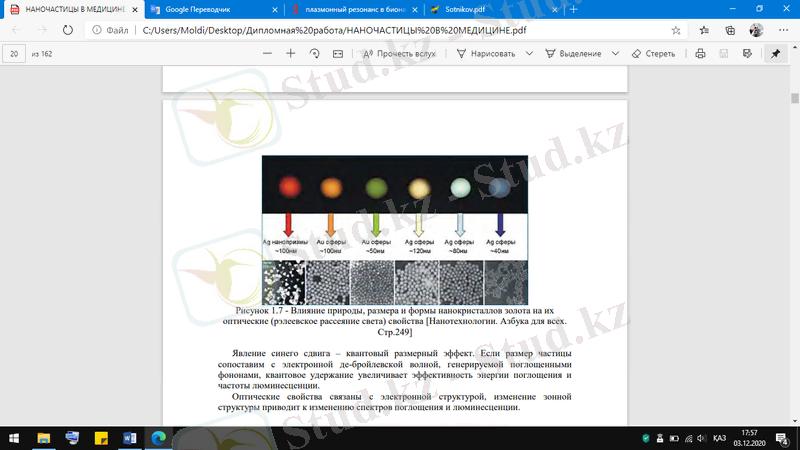Viewport: 800px width, 450px height.
Task: Select the Стереть eraser tool
Action: 653,54
